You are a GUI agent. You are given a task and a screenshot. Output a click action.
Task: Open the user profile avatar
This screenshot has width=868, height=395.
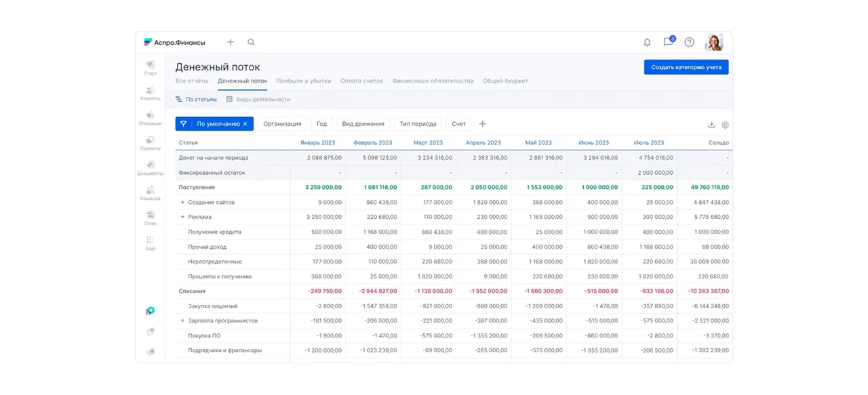pos(713,42)
